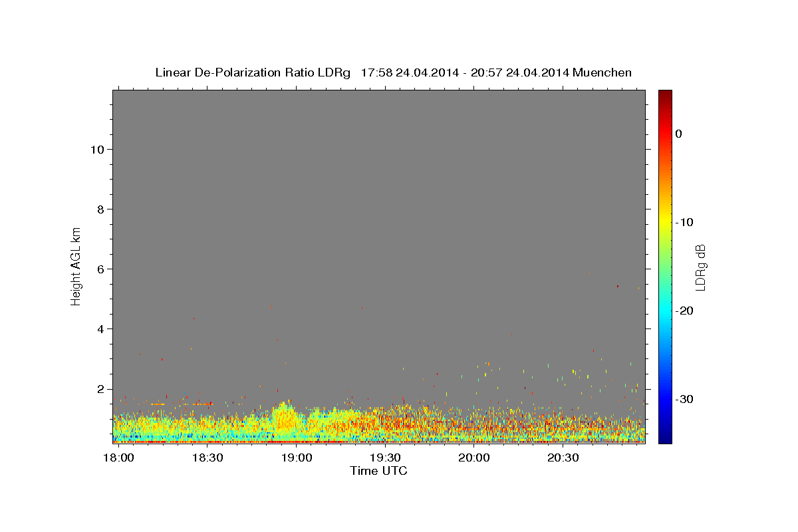The height and width of the screenshot is (532, 798).
Task: Click the colorbar at the -10 level
Action: (665, 222)
